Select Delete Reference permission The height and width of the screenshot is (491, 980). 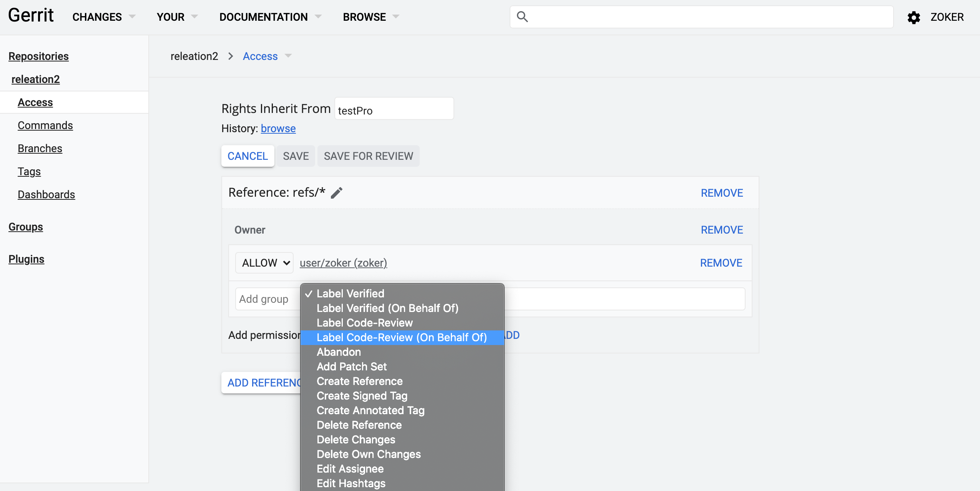(x=402, y=425)
